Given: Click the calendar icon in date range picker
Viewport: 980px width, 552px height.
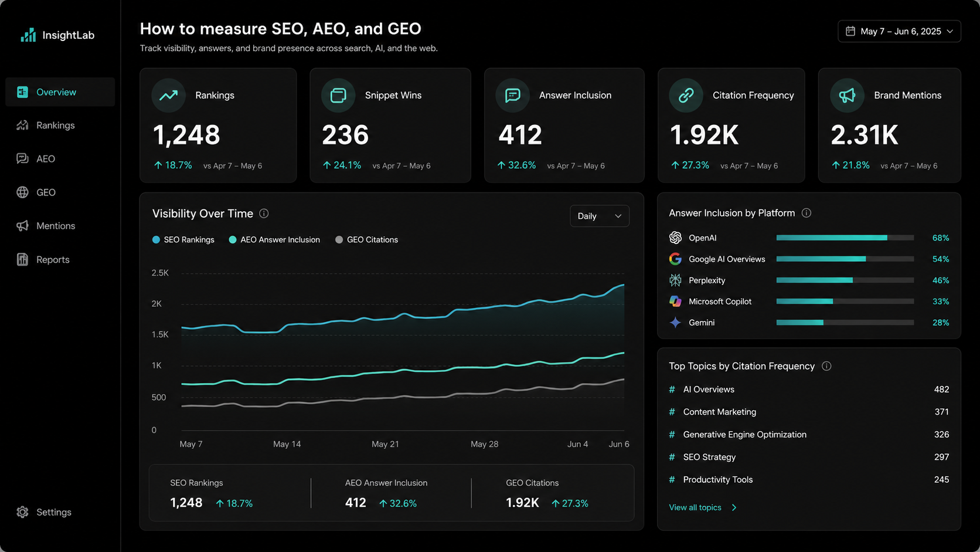Looking at the screenshot, I should tap(850, 31).
